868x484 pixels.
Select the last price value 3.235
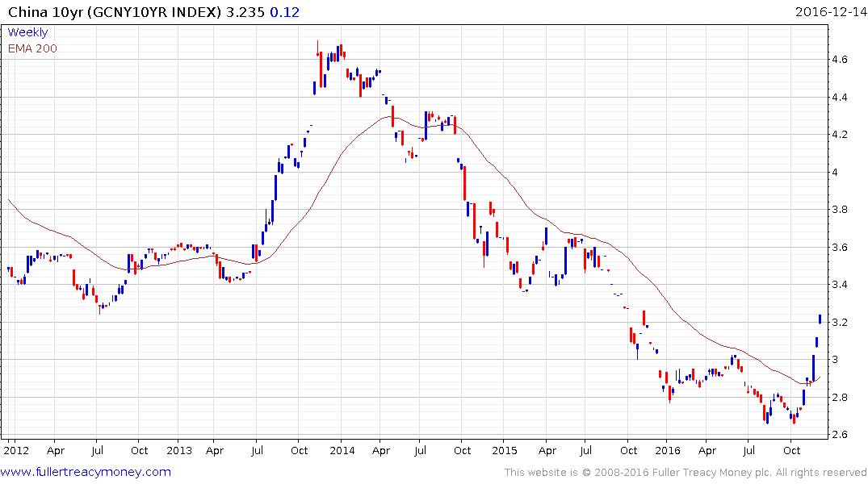tap(245, 12)
